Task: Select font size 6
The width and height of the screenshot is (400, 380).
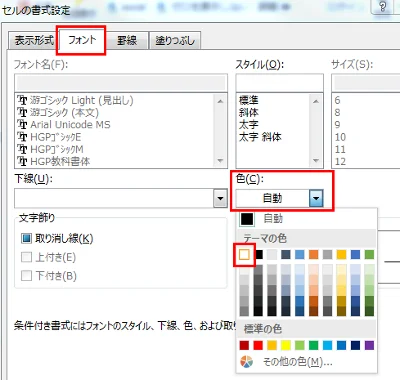Action: [x=337, y=100]
